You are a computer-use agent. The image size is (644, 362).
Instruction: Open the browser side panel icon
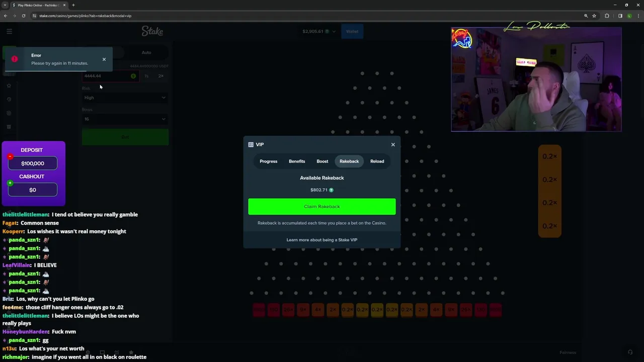(x=620, y=16)
